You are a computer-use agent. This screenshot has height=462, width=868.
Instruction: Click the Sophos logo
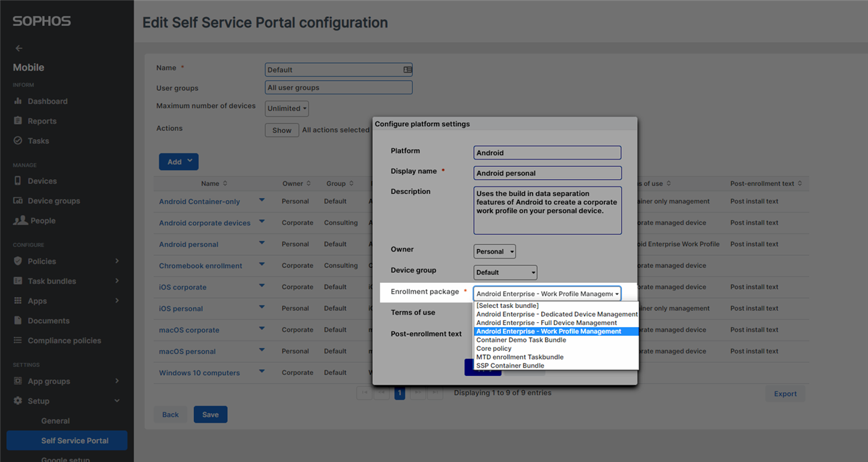[41, 21]
